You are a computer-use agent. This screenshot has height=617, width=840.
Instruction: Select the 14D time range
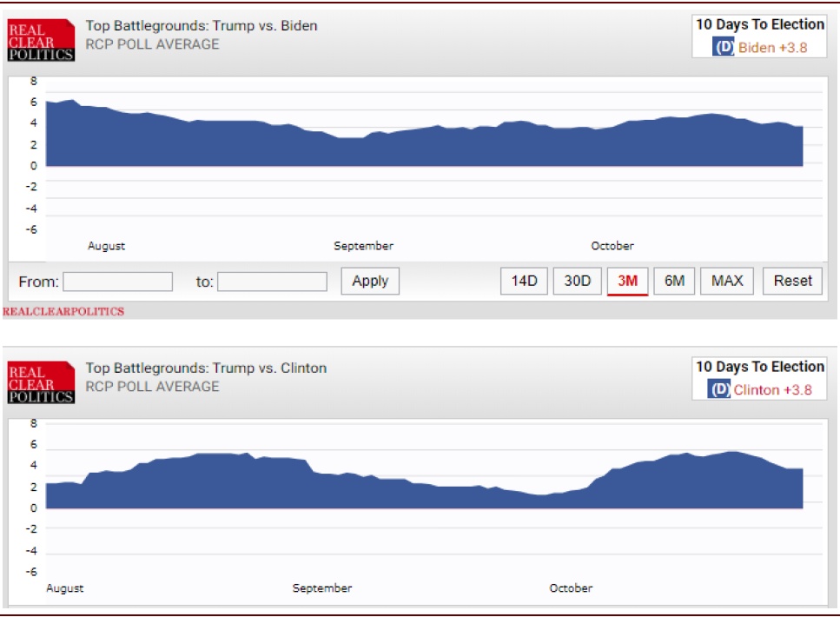click(524, 281)
